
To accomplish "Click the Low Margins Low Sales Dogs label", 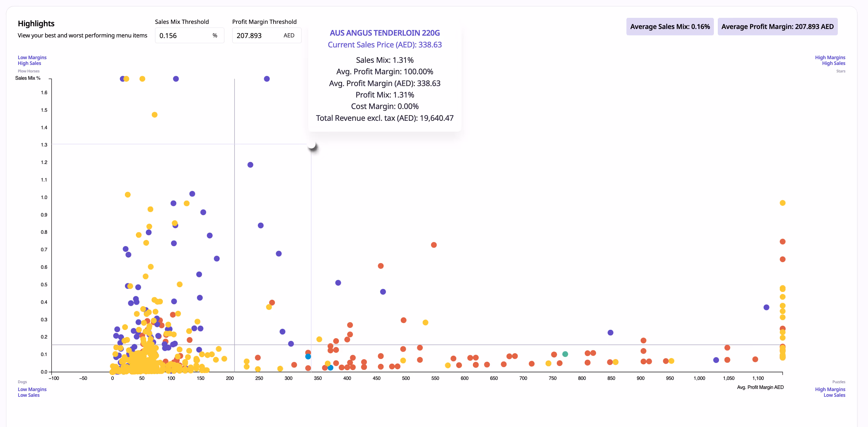I will pyautogui.click(x=32, y=392).
